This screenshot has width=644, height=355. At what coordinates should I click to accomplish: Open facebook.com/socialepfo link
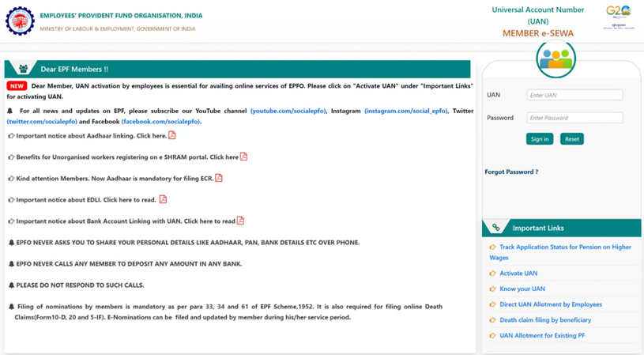pos(161,122)
